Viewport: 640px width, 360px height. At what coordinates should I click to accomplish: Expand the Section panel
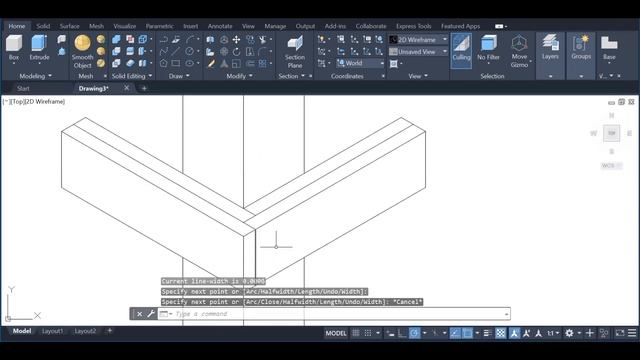pyautogui.click(x=291, y=76)
